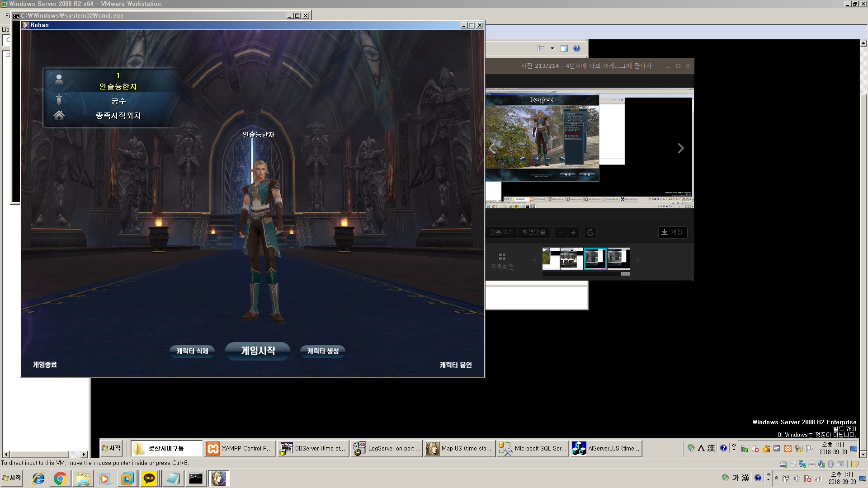This screenshot has height=488, width=868.
Task: Toggle Korean input mode 가 on language bar
Action: pos(736,478)
